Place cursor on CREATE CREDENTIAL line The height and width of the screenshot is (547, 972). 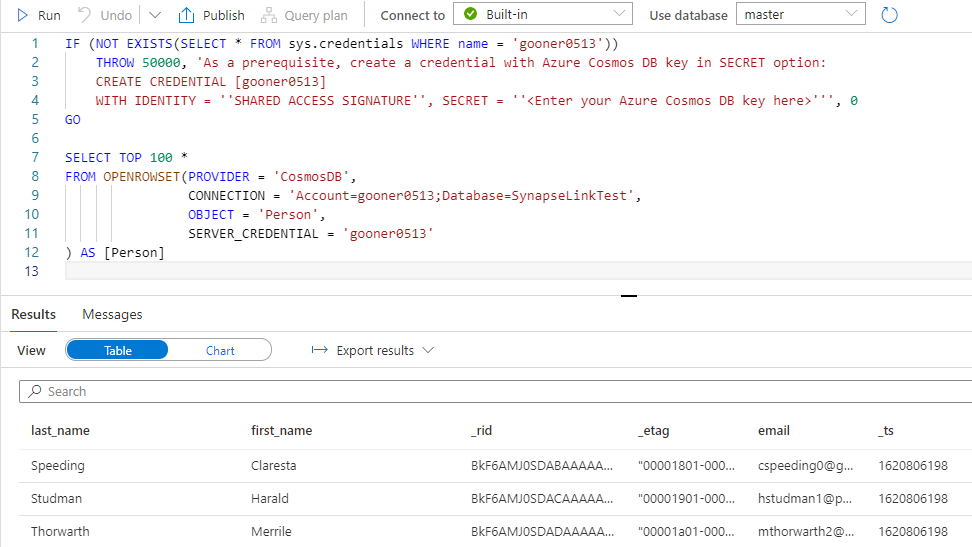point(211,82)
